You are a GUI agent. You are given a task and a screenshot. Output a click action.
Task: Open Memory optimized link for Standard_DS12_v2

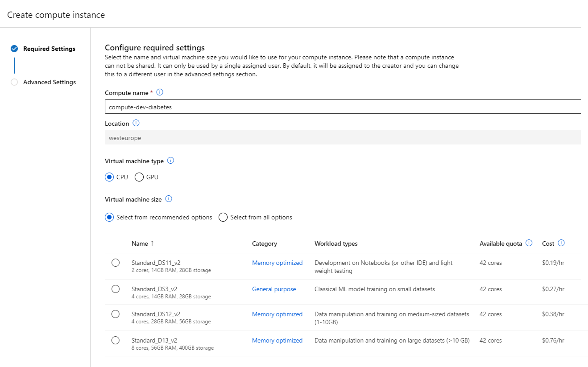tap(277, 314)
